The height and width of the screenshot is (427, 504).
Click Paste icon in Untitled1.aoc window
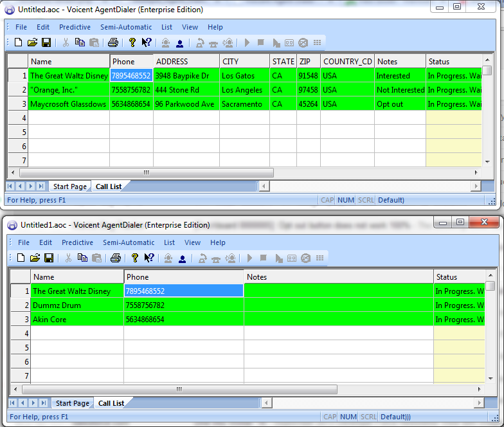(x=96, y=258)
